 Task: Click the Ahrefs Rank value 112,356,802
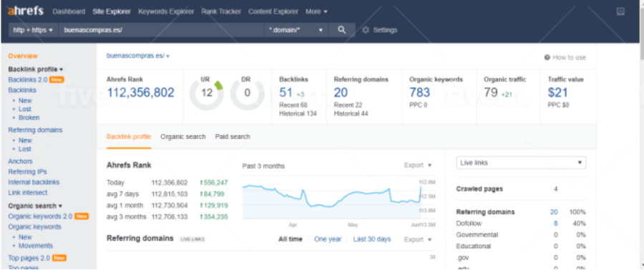tap(140, 92)
